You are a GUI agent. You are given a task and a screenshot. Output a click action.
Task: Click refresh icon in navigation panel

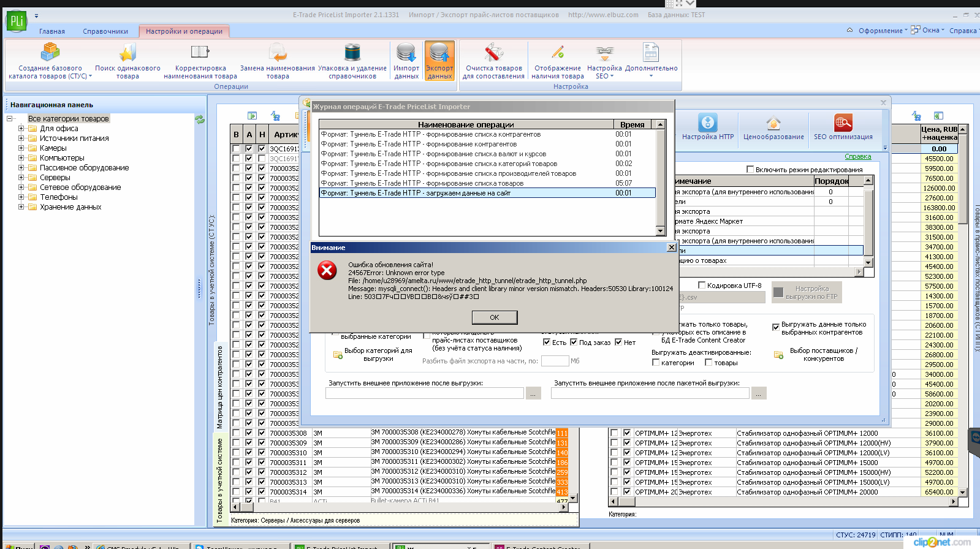coord(200,119)
